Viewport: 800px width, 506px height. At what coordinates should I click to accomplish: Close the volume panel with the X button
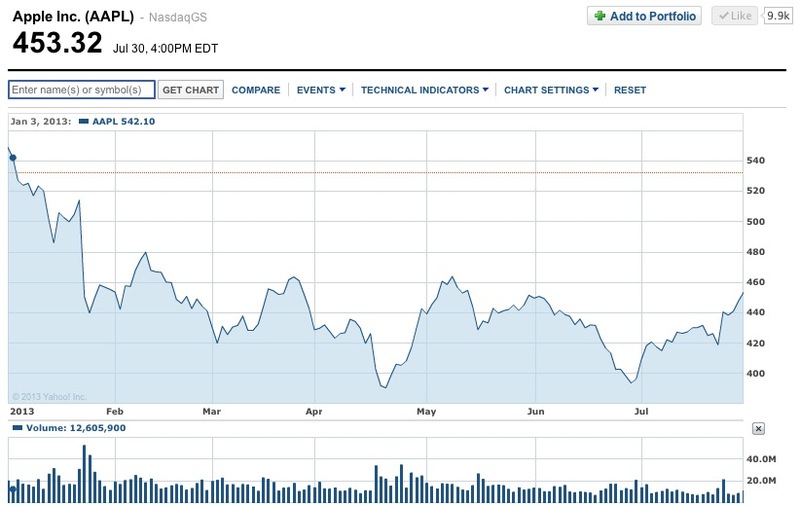[x=758, y=428]
